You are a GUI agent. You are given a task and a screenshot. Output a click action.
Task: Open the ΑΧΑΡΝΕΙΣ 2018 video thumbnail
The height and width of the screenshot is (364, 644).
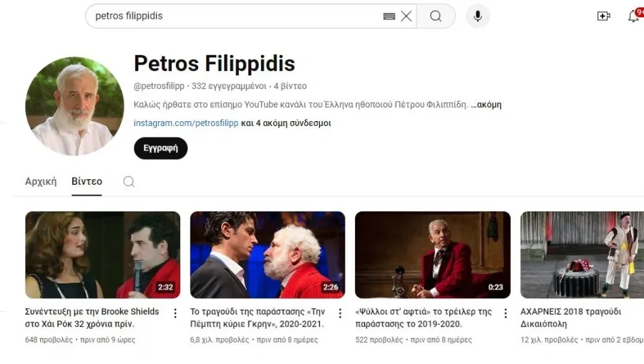point(582,254)
